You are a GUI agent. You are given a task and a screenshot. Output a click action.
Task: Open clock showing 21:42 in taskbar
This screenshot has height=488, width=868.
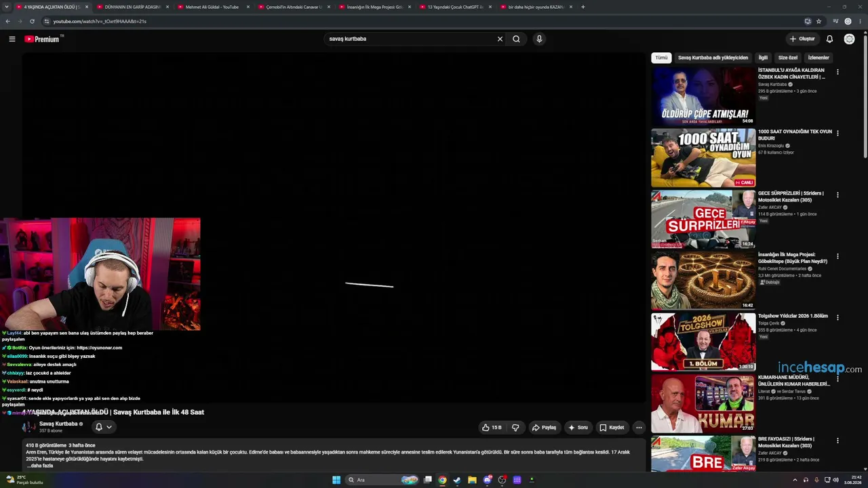tap(852, 480)
